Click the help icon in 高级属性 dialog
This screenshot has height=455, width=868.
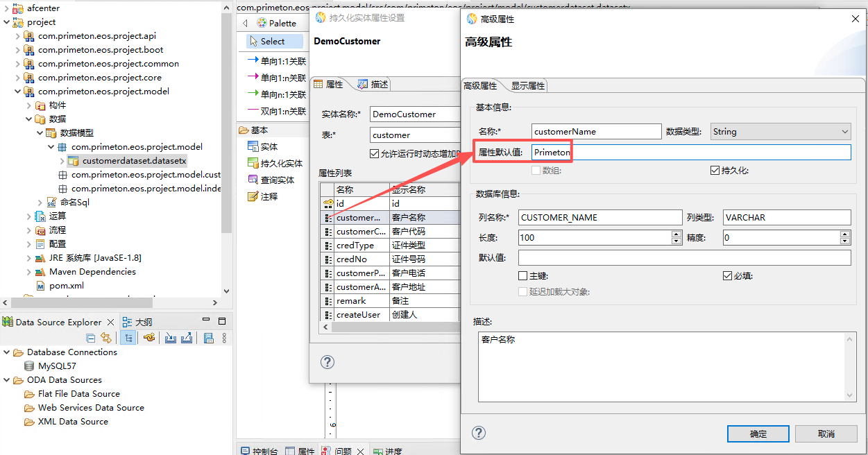pyautogui.click(x=479, y=433)
